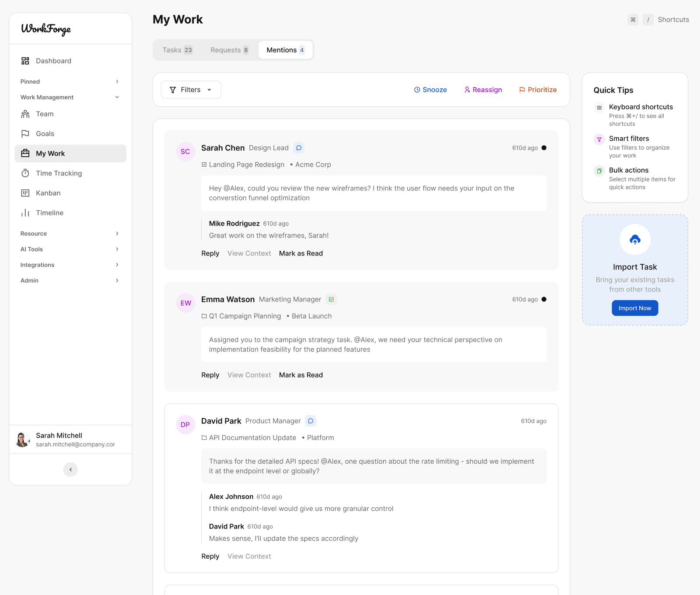Open the Dashboard from the sidebar icon
This screenshot has width=700, height=595.
tap(26, 61)
